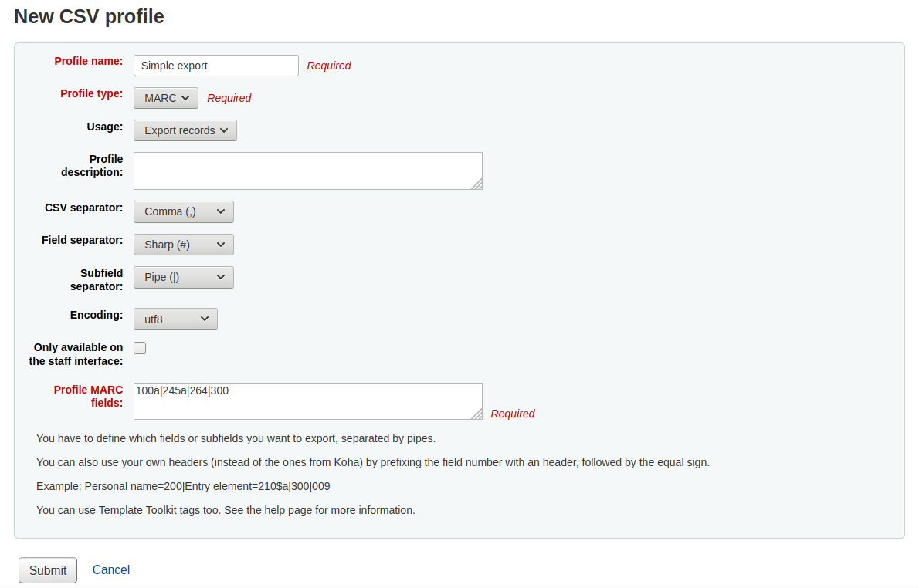Open the Profile type MARC dropdown
The image size is (919, 588).
click(166, 98)
